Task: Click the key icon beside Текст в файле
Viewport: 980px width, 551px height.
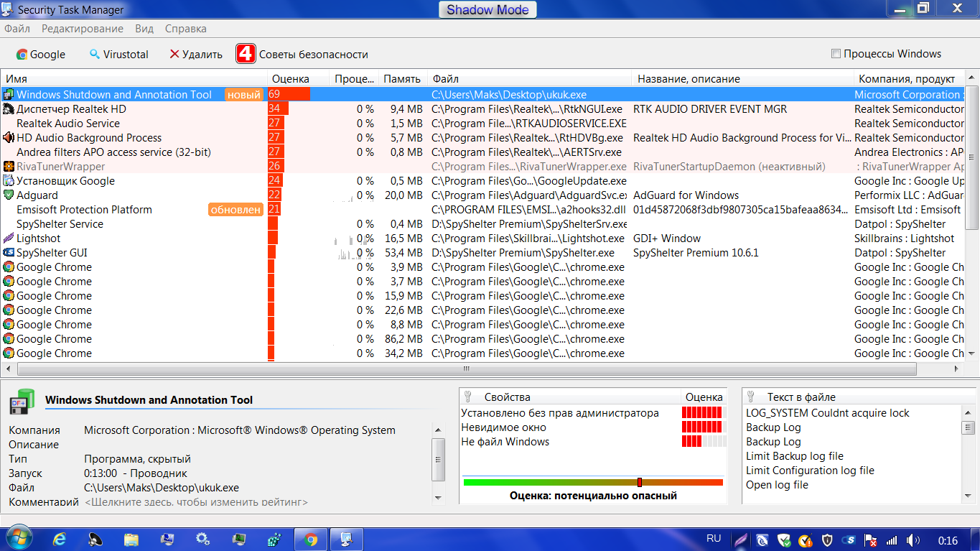Action: tap(751, 397)
